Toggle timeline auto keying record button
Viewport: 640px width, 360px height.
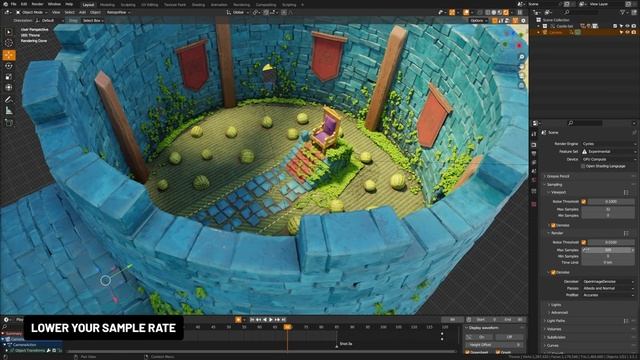238,320
